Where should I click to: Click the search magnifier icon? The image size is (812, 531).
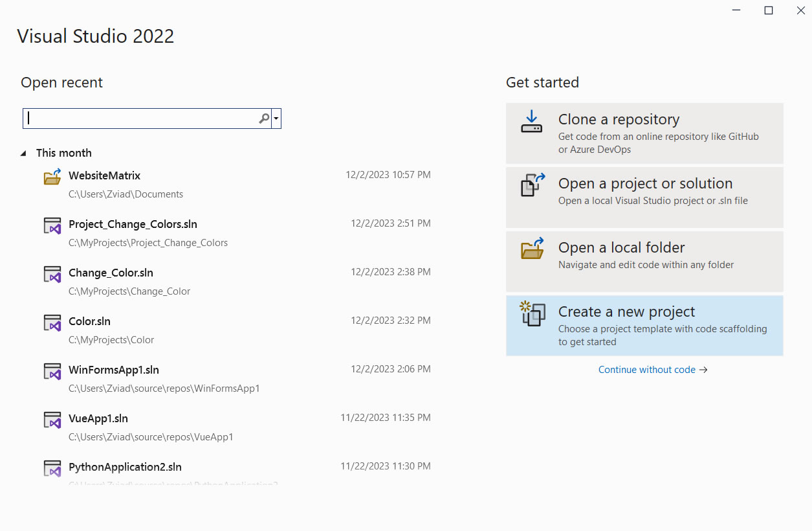264,119
